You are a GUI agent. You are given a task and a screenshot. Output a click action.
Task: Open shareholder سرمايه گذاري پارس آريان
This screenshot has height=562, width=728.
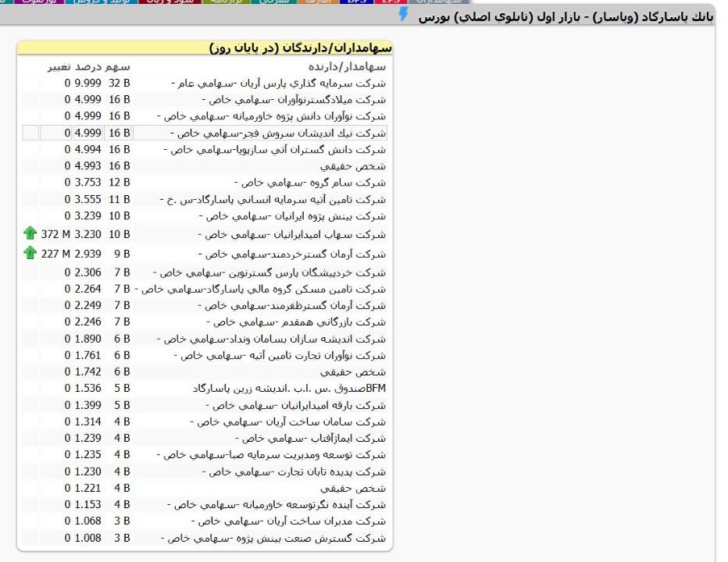[x=278, y=84]
